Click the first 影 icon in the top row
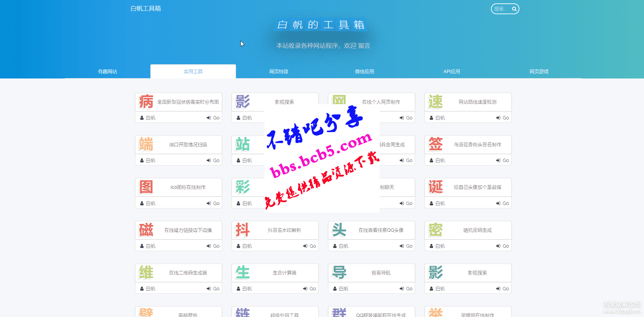644x317 pixels. (x=242, y=102)
